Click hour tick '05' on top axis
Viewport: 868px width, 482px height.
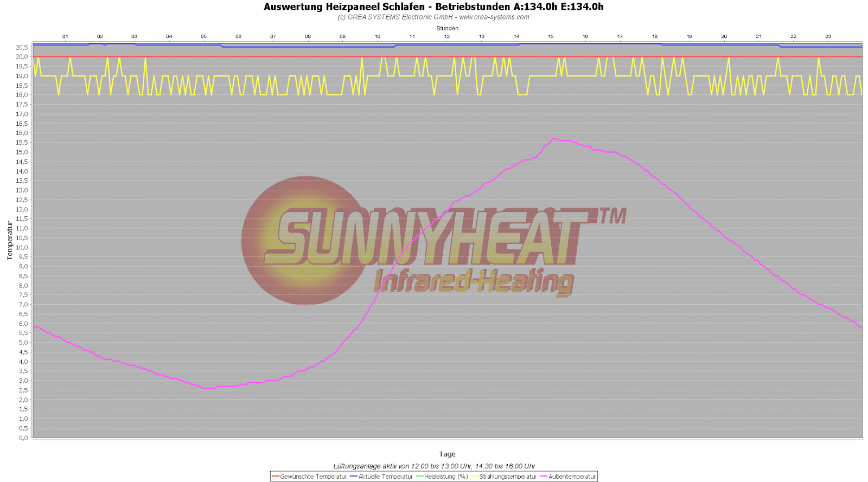[x=203, y=36]
